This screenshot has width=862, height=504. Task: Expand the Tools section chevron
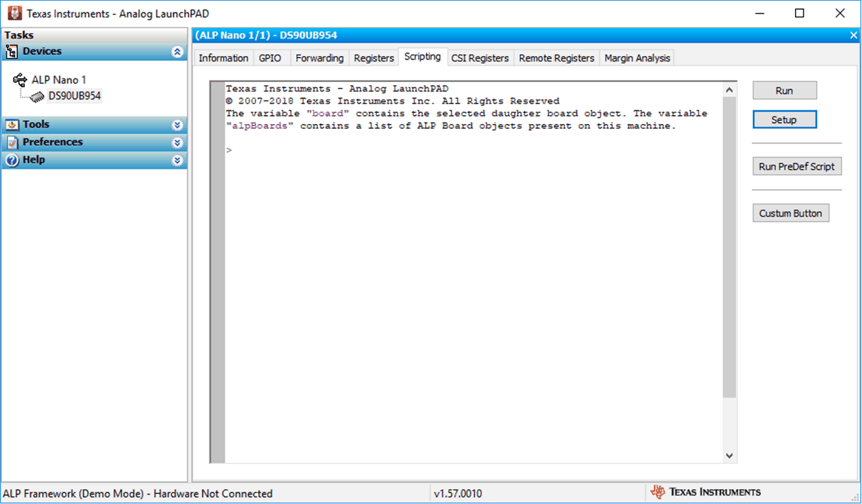click(178, 125)
